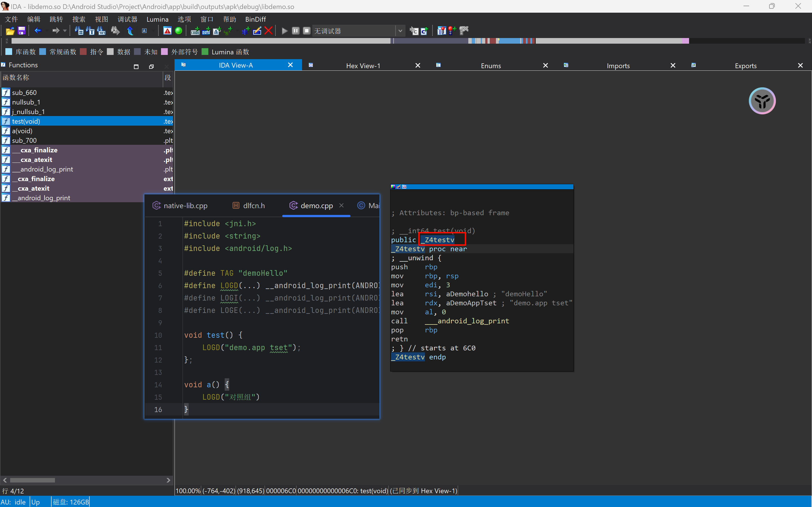Screen dimensions: 812x507
Task: Select a(void) in the Functions list
Action: [x=22, y=131]
